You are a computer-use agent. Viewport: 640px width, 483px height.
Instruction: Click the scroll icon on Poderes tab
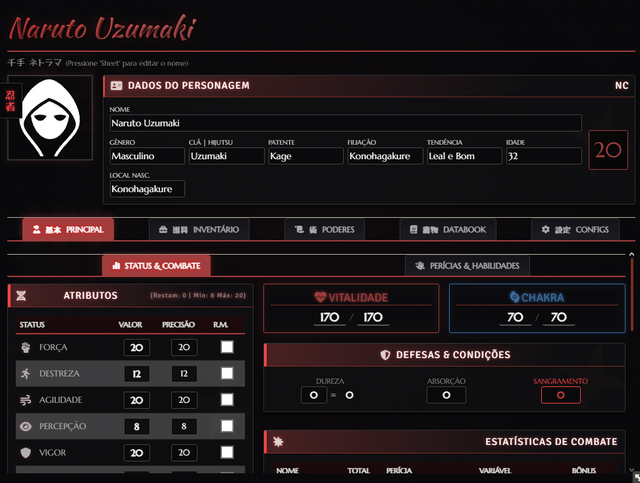(x=299, y=229)
